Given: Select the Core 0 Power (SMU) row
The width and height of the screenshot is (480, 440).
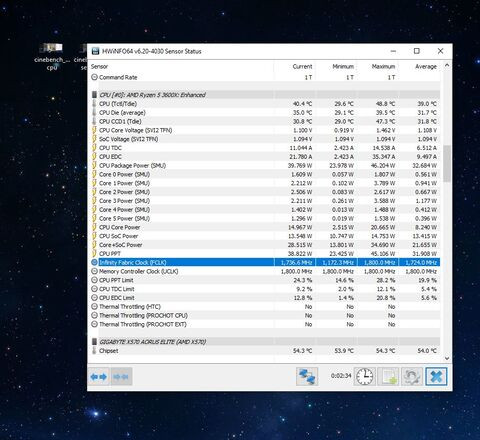Looking at the screenshot, I should click(x=265, y=174).
